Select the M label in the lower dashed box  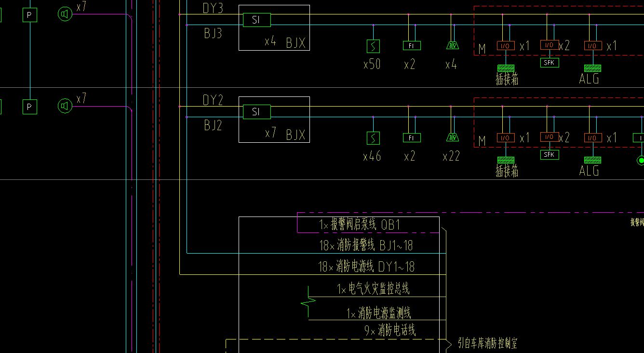(482, 141)
